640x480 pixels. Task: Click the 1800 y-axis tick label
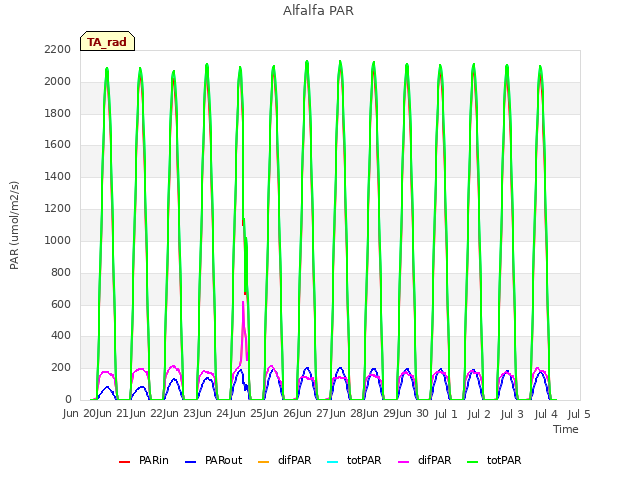coord(58,113)
